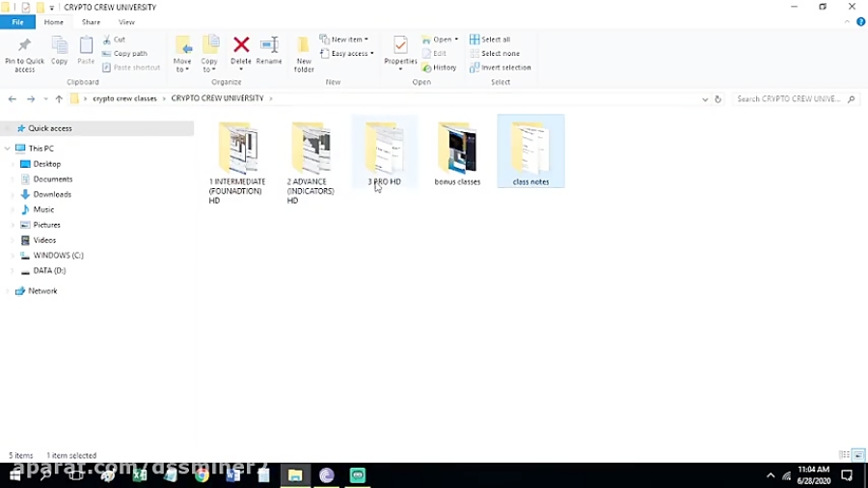Select Downloads in the navigation pane
The height and width of the screenshot is (488, 868).
click(x=52, y=195)
